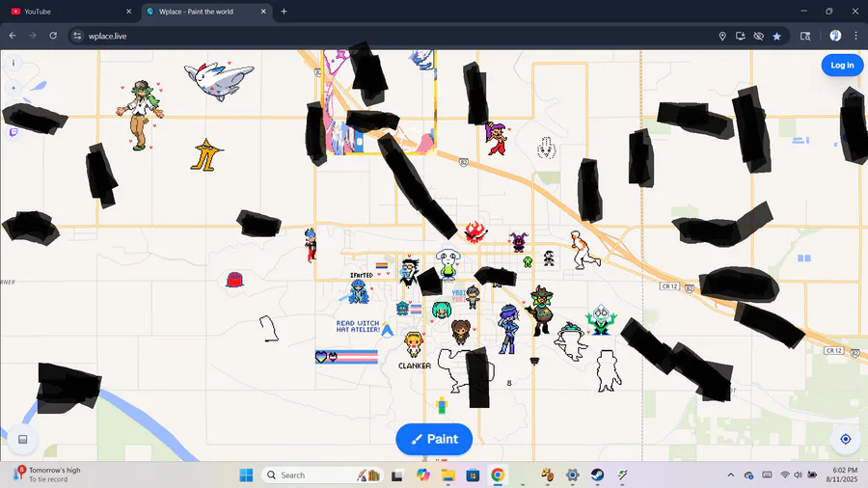
Task: Open the Wi-Fi network tray icon
Action: [x=785, y=474]
